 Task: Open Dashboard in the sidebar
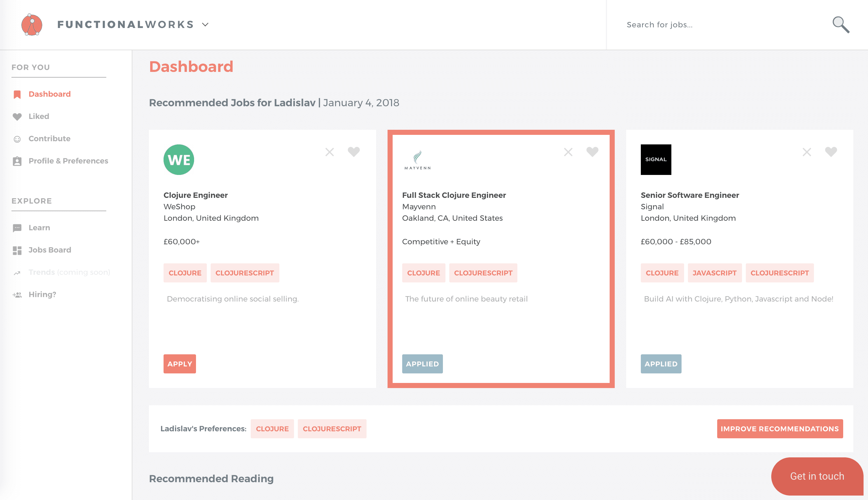click(49, 94)
